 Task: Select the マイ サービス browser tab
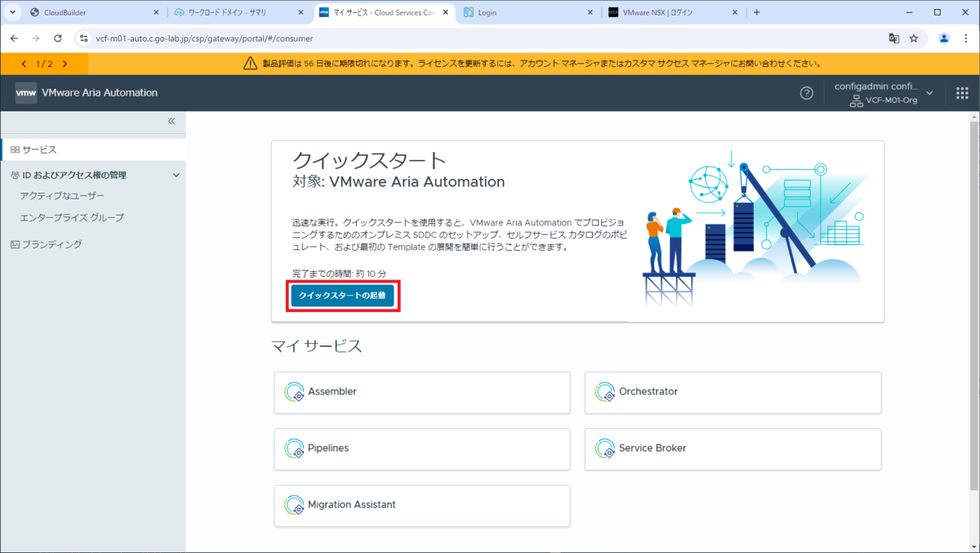pos(384,13)
